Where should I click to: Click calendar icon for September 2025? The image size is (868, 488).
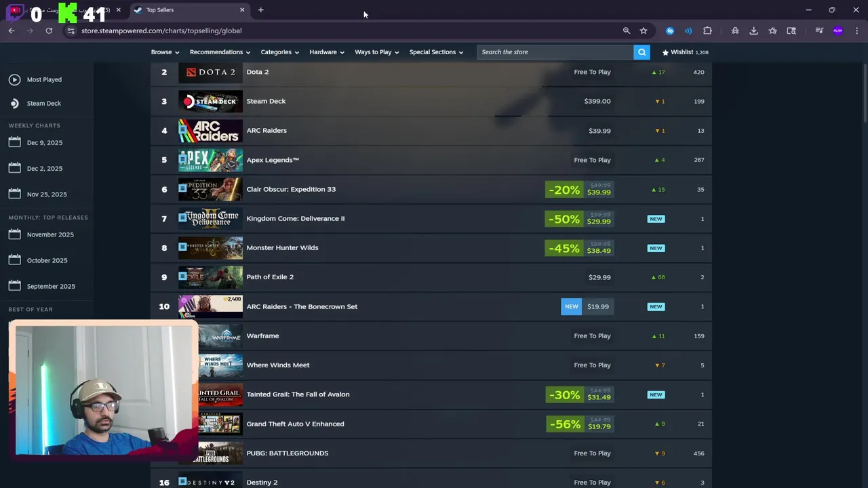point(15,286)
